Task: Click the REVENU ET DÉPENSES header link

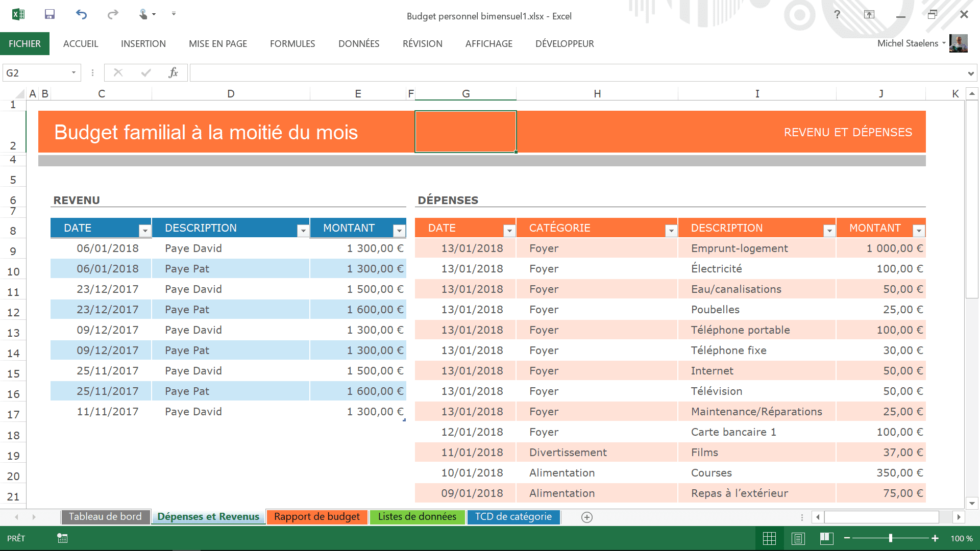Action: pos(848,133)
